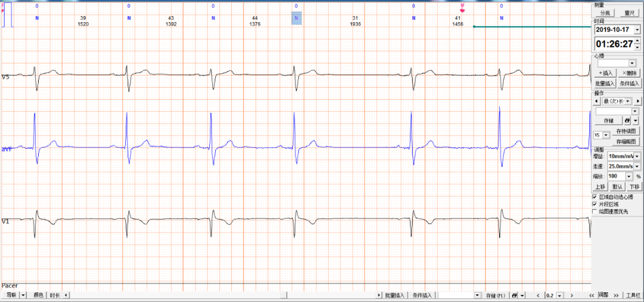Click 批量插入 in the right panel
The width and height of the screenshot is (644, 302).
click(x=605, y=84)
